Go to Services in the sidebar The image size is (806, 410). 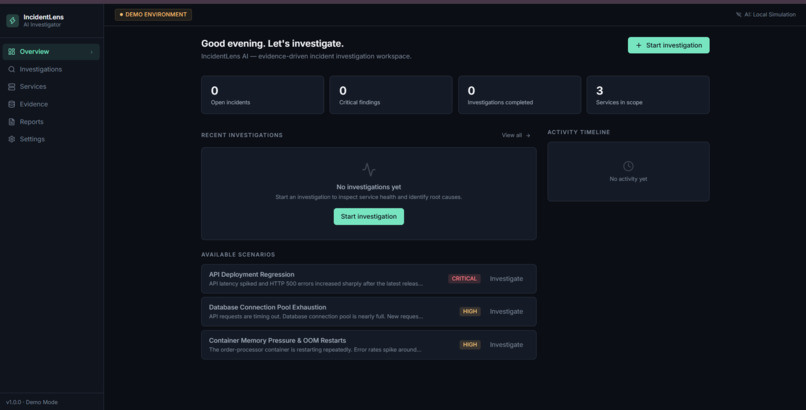pyautogui.click(x=51, y=87)
